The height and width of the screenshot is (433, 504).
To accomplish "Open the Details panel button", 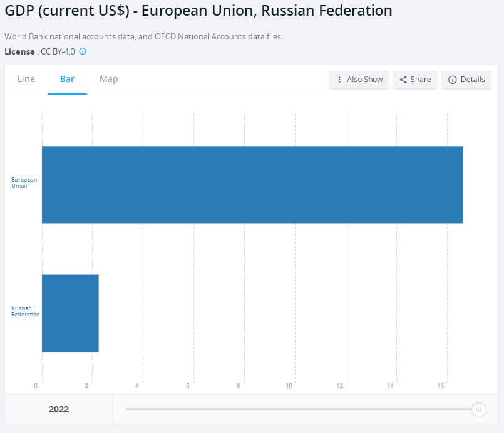I will [466, 80].
